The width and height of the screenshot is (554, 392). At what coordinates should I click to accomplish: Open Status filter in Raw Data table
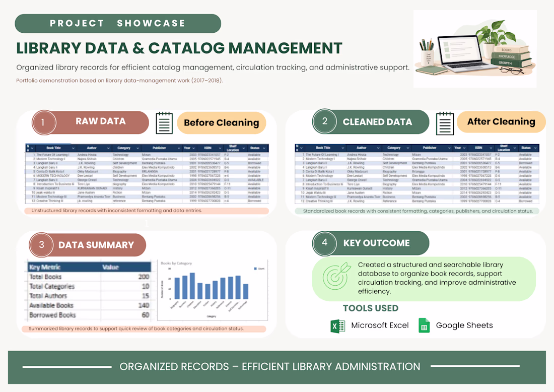(x=264, y=148)
